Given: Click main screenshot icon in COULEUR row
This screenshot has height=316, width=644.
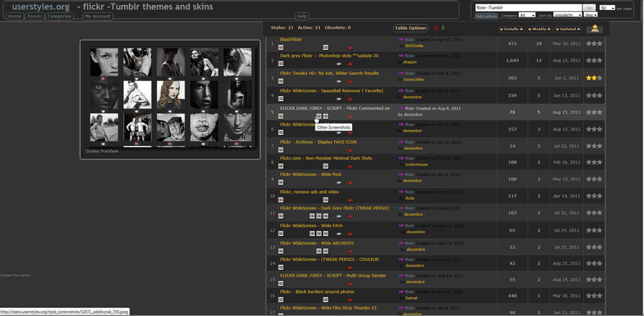Looking at the screenshot, I should click(x=281, y=267).
